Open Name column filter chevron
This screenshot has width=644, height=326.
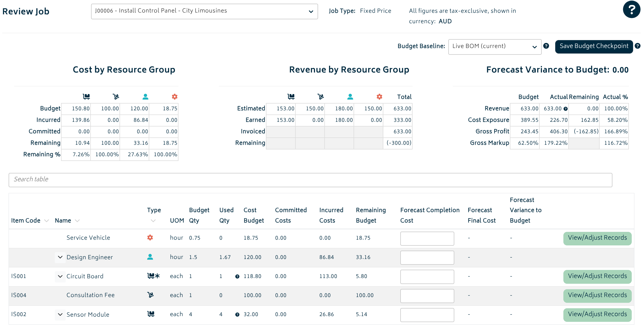(77, 221)
